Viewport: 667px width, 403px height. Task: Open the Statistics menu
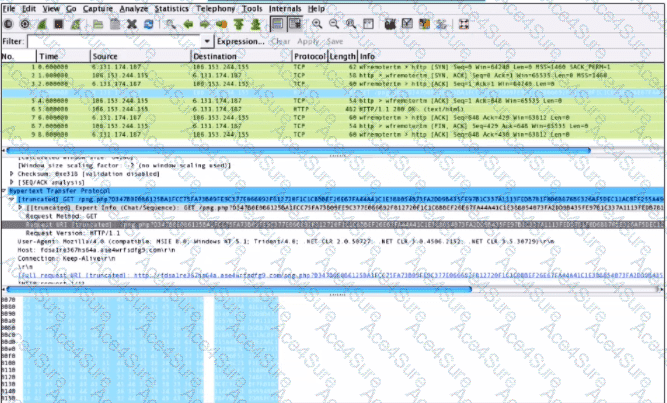[172, 7]
